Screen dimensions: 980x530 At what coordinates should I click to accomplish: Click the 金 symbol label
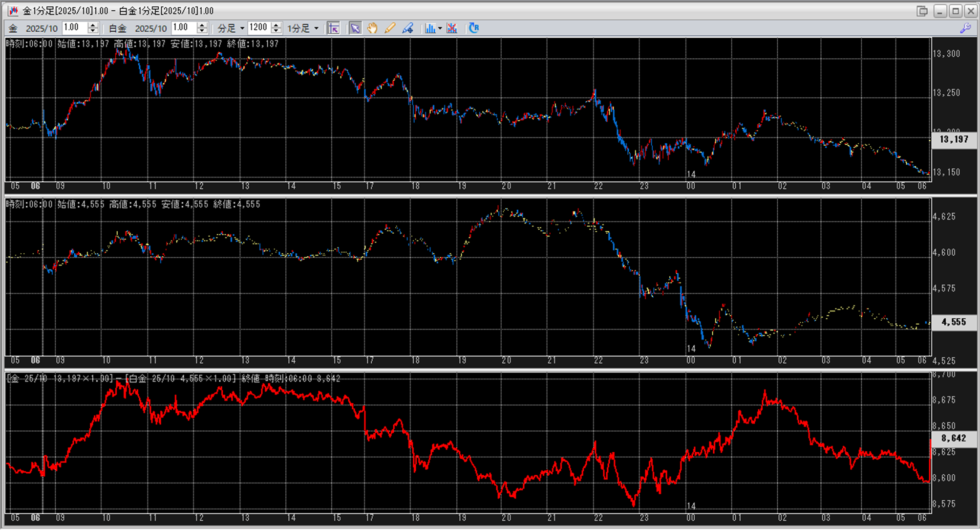(13, 28)
